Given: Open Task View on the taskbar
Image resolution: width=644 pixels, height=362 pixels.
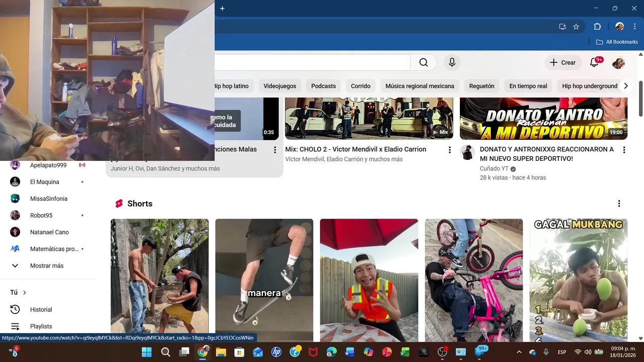Looking at the screenshot, I should (184, 352).
